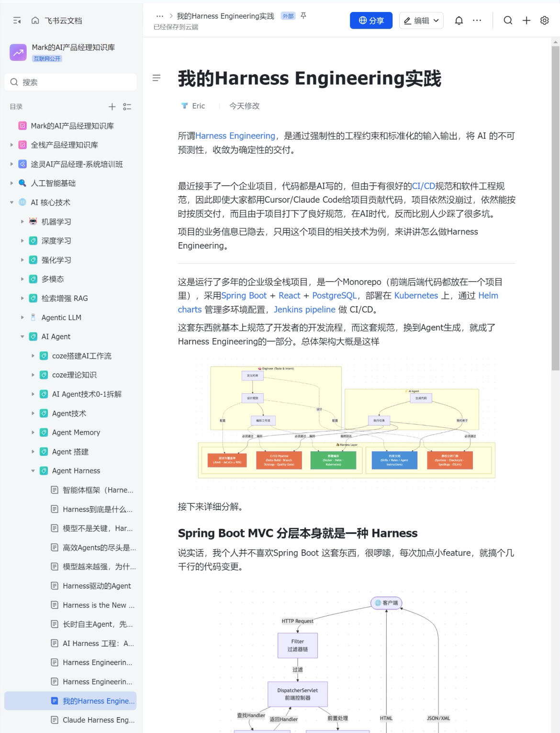
Task: Open 人工智能基础 magnifier icon entry
Action: (22, 183)
